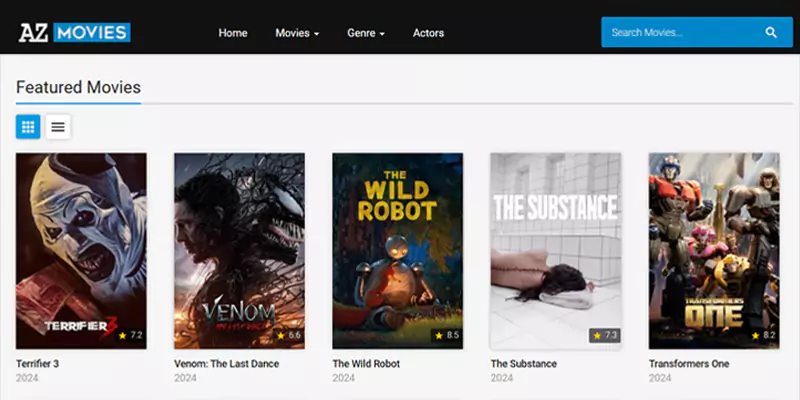Image resolution: width=800 pixels, height=400 pixels.
Task: Open the Transformers One poster
Action: [x=714, y=251]
